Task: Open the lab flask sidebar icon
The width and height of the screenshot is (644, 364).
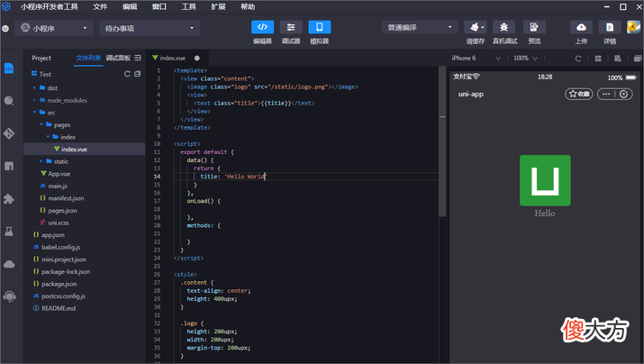Action: 9,232
